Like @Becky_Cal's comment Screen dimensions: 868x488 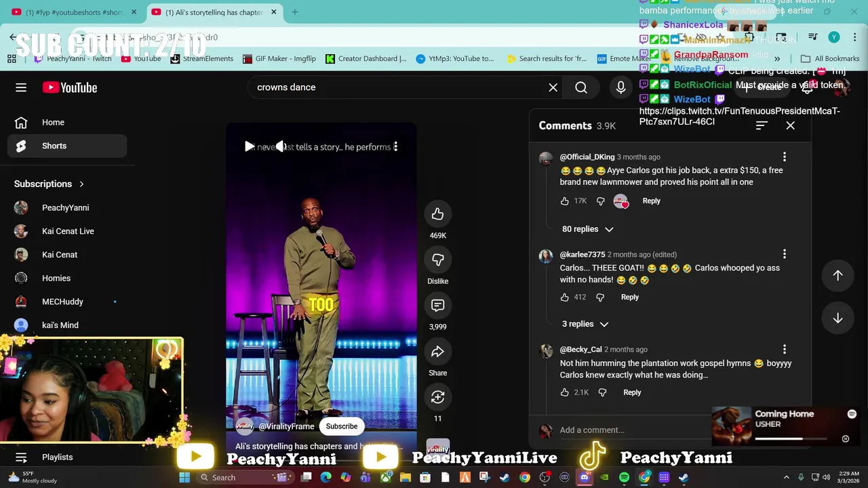[x=564, y=392]
